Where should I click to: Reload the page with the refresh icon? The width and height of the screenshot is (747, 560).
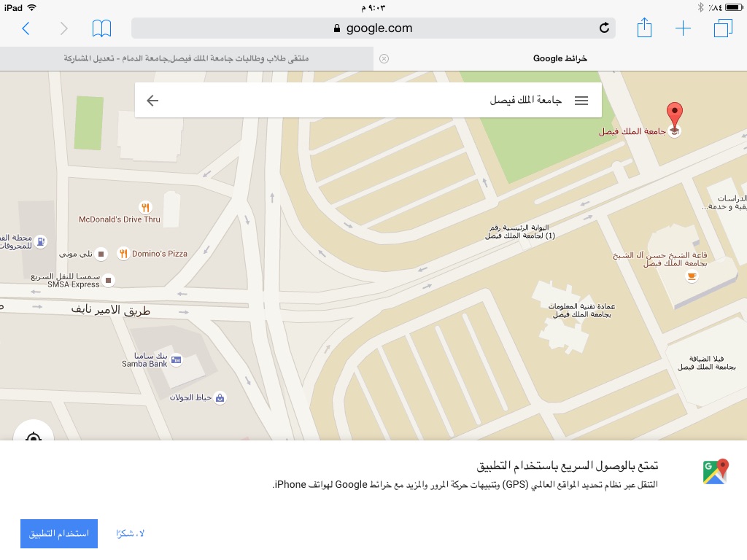click(604, 28)
